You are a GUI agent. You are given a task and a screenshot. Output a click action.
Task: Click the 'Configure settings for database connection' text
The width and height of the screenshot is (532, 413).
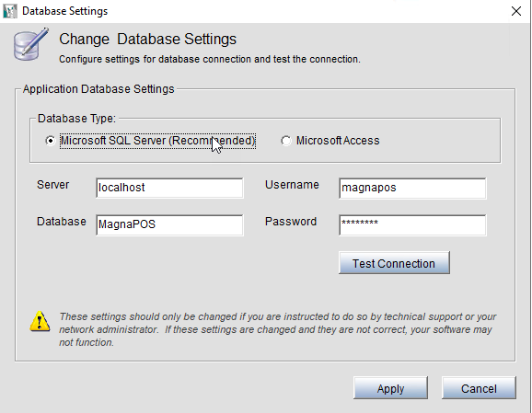[x=210, y=59]
